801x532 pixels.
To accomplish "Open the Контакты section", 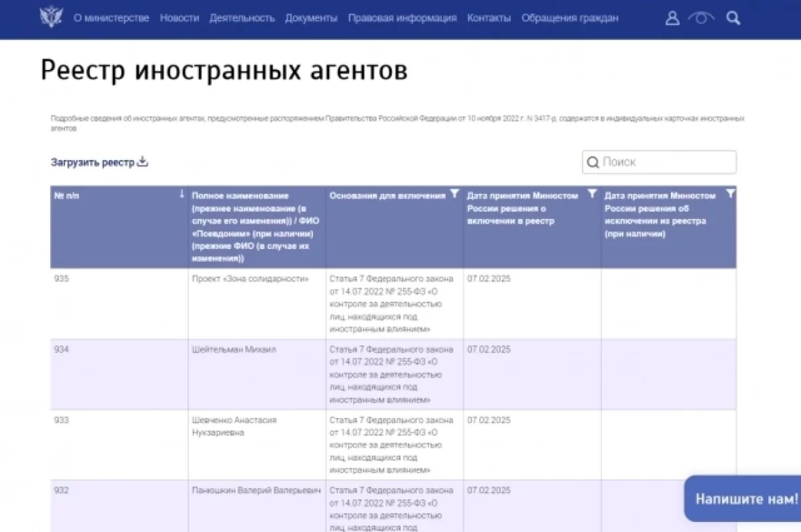I will [488, 19].
